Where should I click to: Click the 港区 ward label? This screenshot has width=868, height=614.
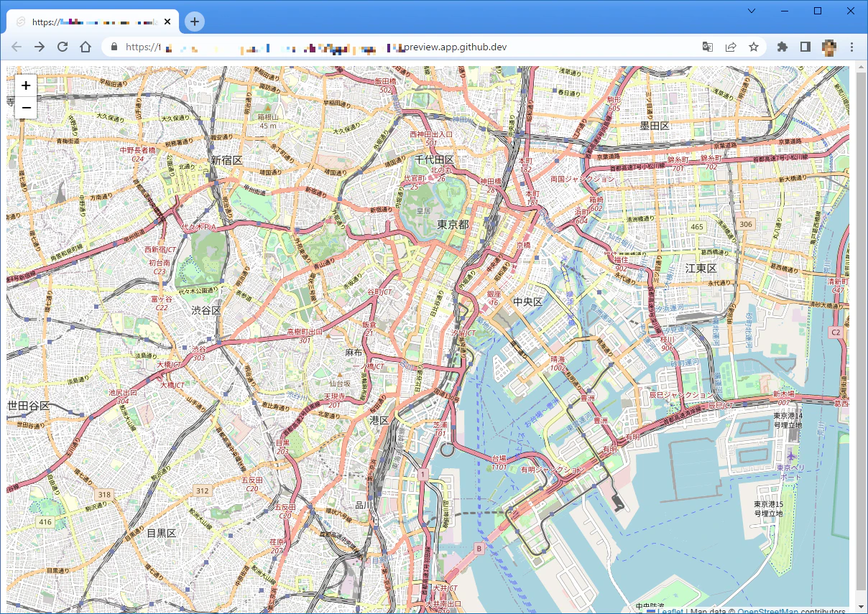point(379,419)
